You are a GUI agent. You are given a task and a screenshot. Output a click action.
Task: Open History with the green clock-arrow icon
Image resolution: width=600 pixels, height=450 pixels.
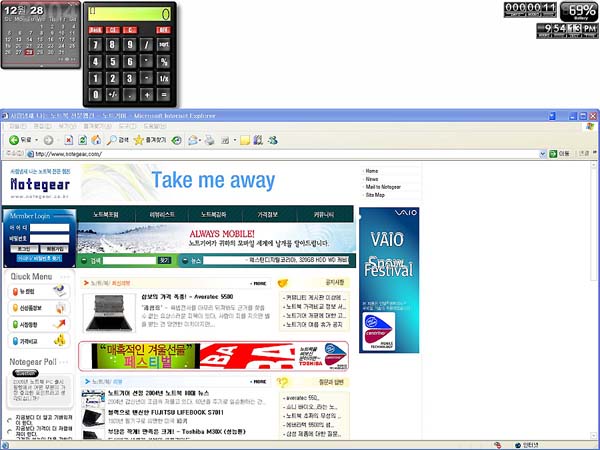coord(176,140)
